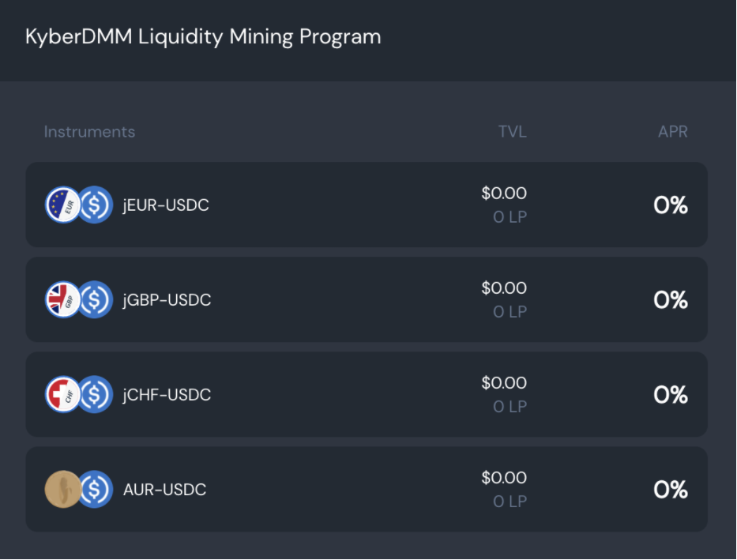Click the USDC coin icon in jCHF-USDC row
The height and width of the screenshot is (560, 737).
tap(96, 395)
